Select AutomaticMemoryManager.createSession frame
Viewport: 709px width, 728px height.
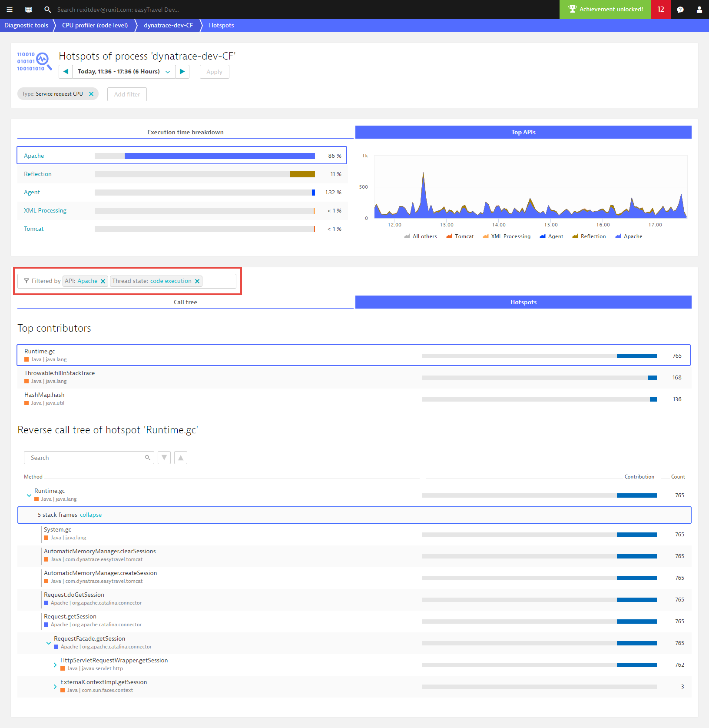coord(354,578)
